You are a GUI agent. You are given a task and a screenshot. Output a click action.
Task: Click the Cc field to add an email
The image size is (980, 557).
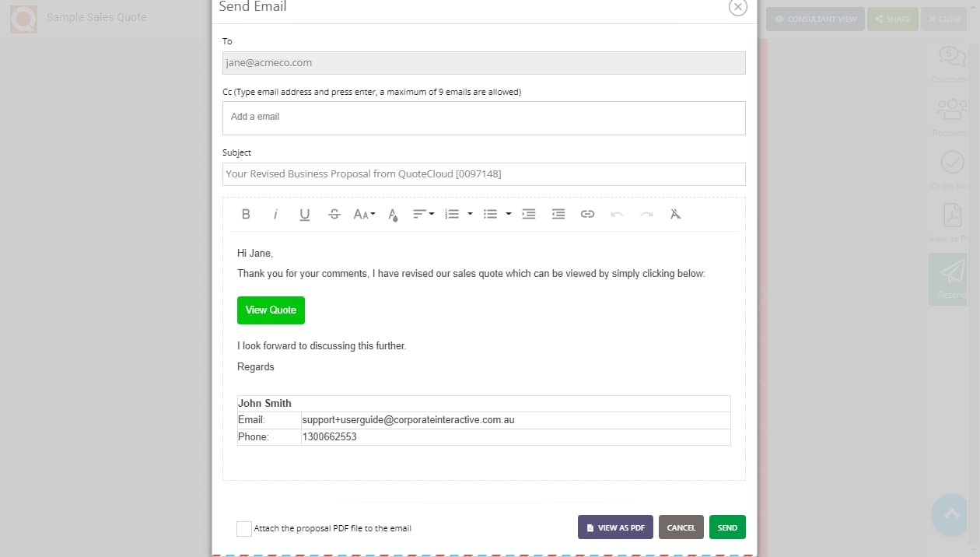pyautogui.click(x=484, y=118)
